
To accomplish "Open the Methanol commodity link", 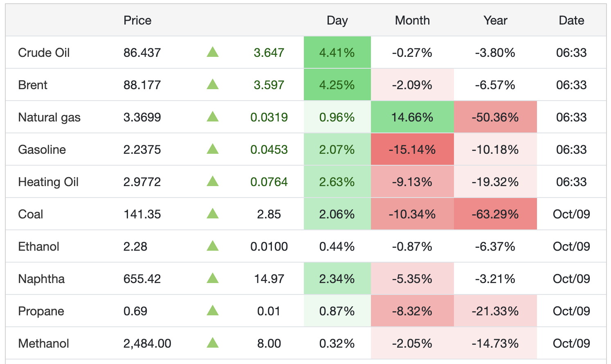I will (x=43, y=344).
